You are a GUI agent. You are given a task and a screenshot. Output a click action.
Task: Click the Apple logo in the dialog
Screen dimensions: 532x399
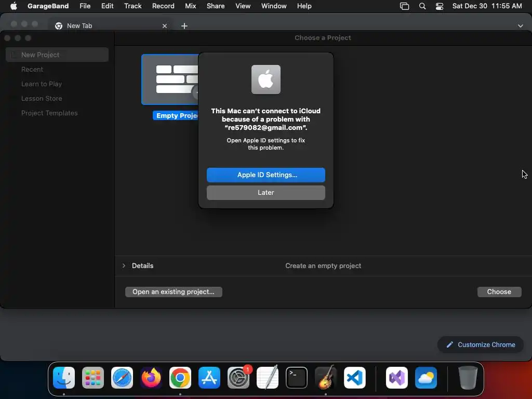point(265,79)
